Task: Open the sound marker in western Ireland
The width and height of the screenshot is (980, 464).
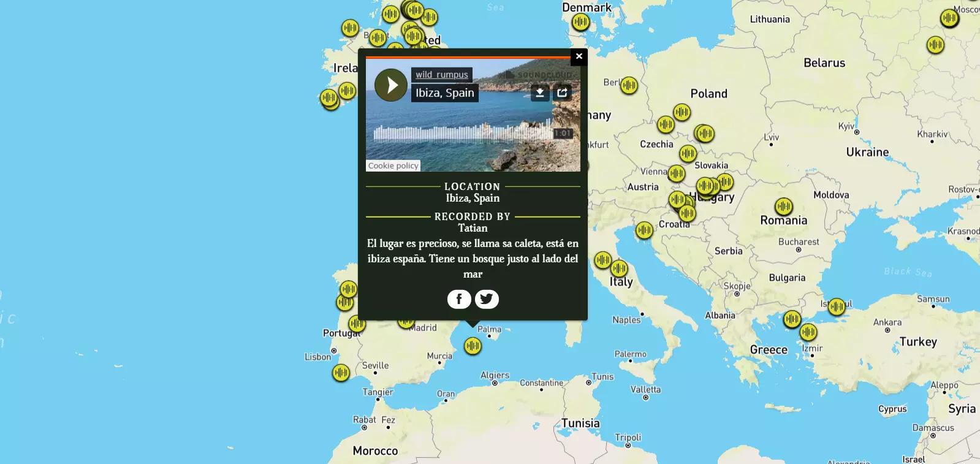Action: (329, 97)
